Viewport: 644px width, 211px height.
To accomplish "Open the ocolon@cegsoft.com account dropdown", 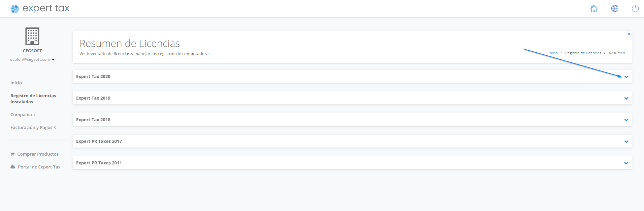I will [x=32, y=59].
